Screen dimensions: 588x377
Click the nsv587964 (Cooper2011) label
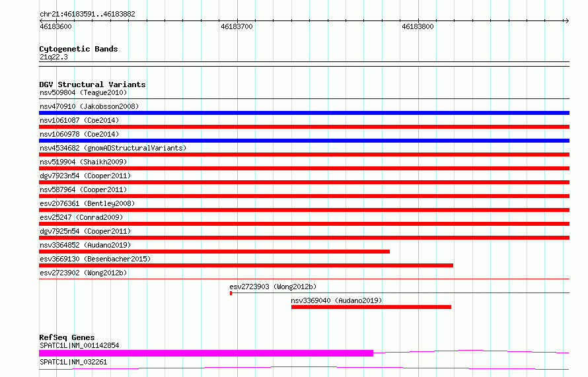(83, 189)
